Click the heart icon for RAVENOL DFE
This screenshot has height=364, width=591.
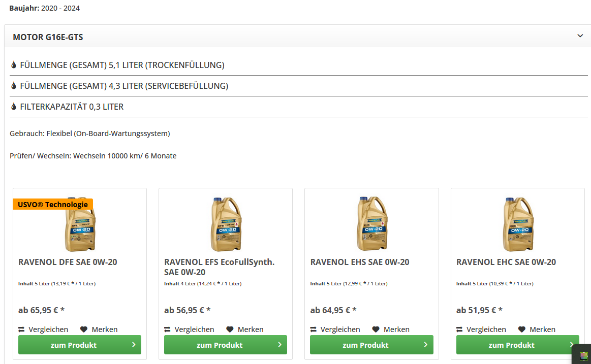(x=84, y=329)
